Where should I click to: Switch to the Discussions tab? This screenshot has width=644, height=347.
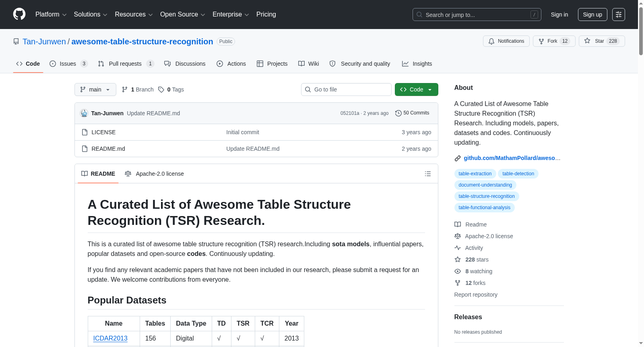185,64
